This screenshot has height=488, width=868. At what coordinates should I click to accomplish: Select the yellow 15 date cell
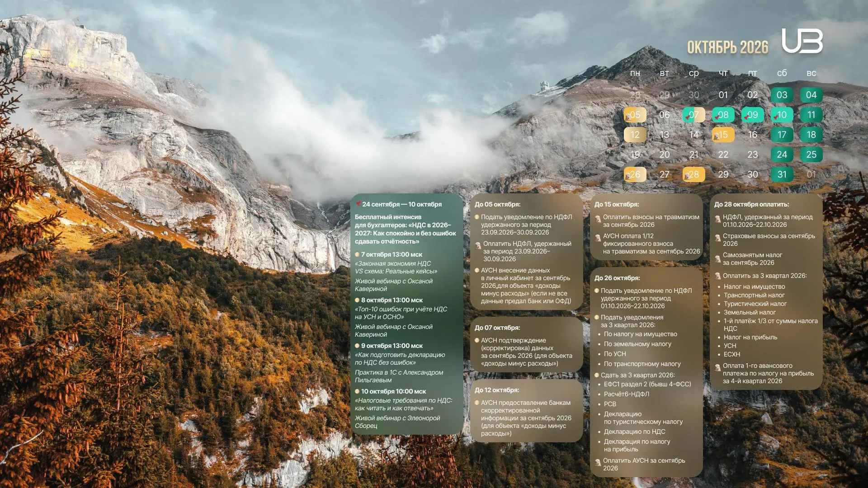723,135
